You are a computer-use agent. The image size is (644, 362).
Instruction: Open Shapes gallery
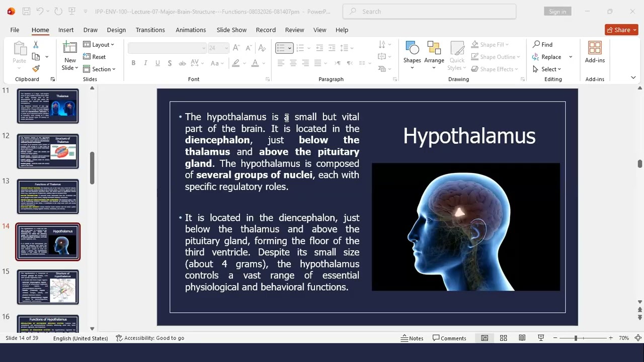[x=412, y=55]
